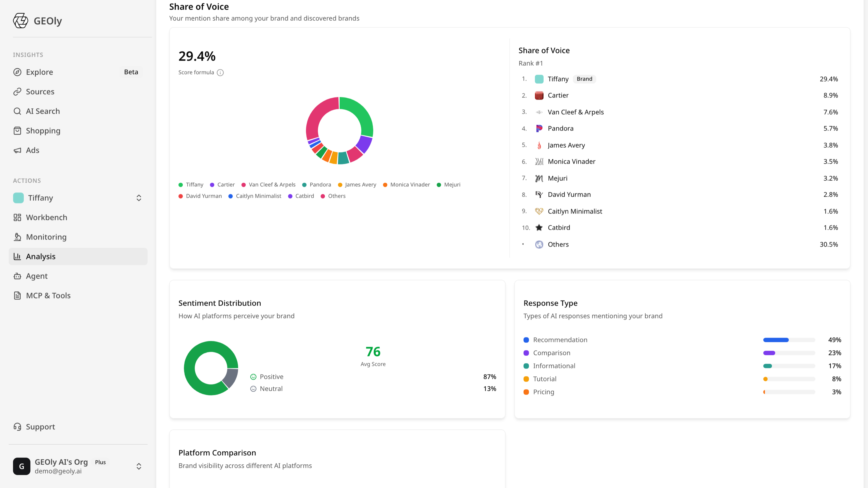868x488 pixels.
Task: Select the Shopping bag icon
Action: pos(17,131)
